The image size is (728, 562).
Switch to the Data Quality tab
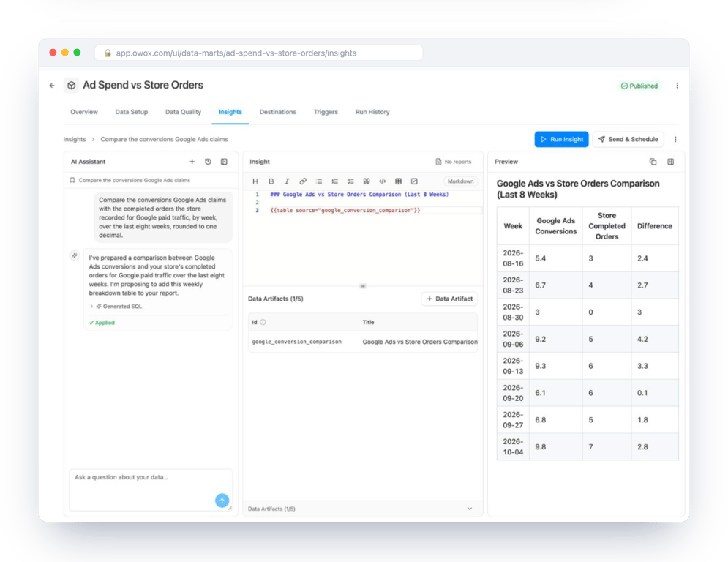click(x=183, y=112)
